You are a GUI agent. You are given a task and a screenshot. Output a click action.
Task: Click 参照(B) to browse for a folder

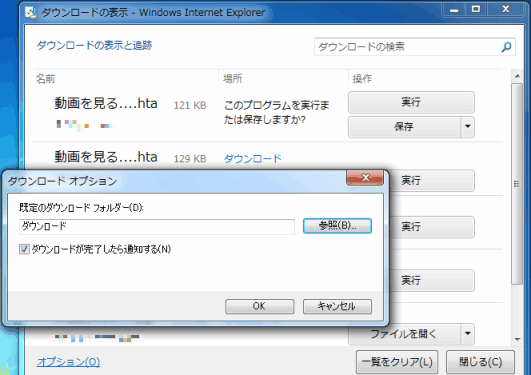(337, 226)
